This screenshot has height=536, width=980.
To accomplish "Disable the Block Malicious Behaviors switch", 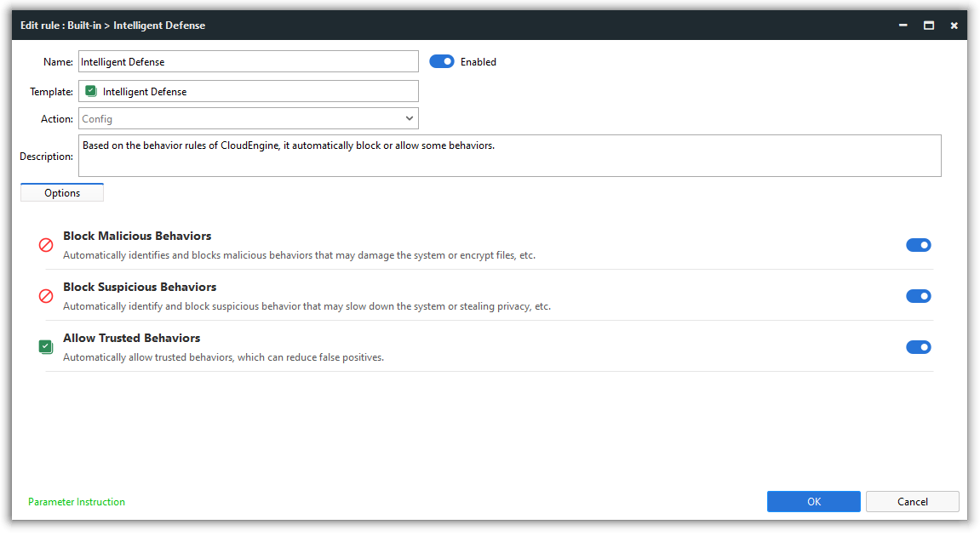I will click(918, 245).
